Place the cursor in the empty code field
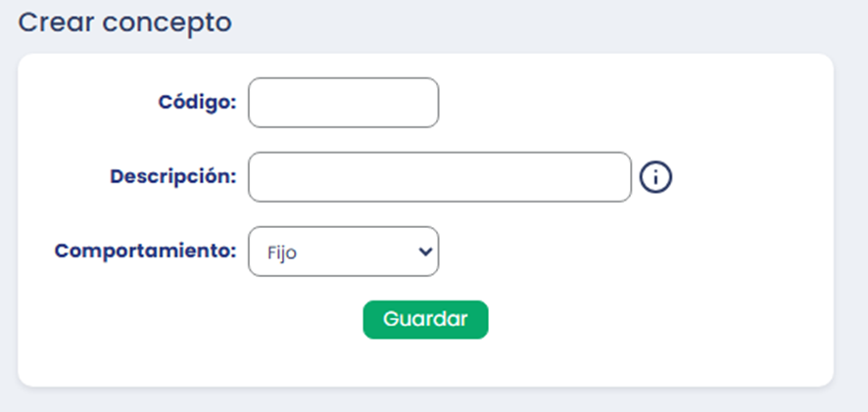The image size is (868, 412). coord(343,103)
